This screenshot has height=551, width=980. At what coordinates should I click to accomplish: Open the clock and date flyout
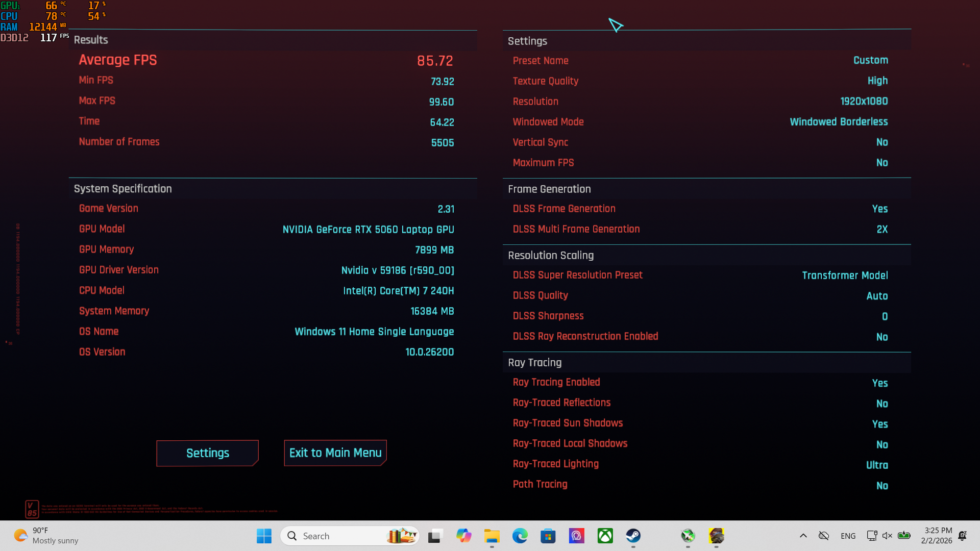[938, 536]
